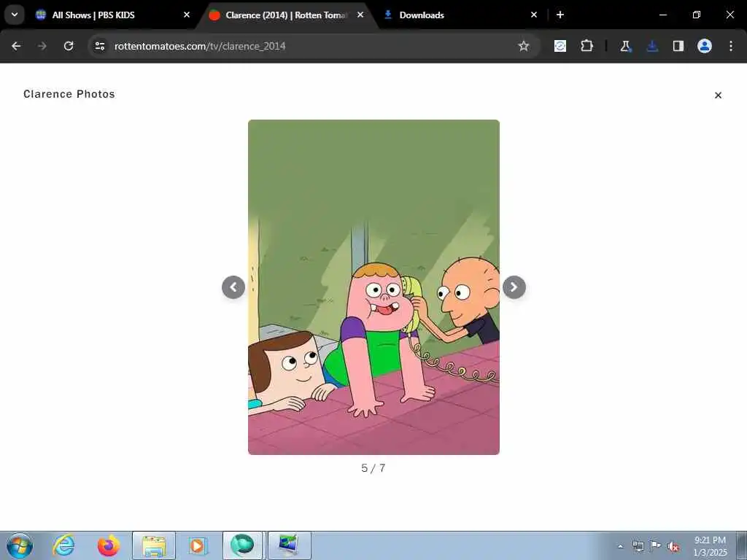Open Chrome three-dot menu

(731, 46)
